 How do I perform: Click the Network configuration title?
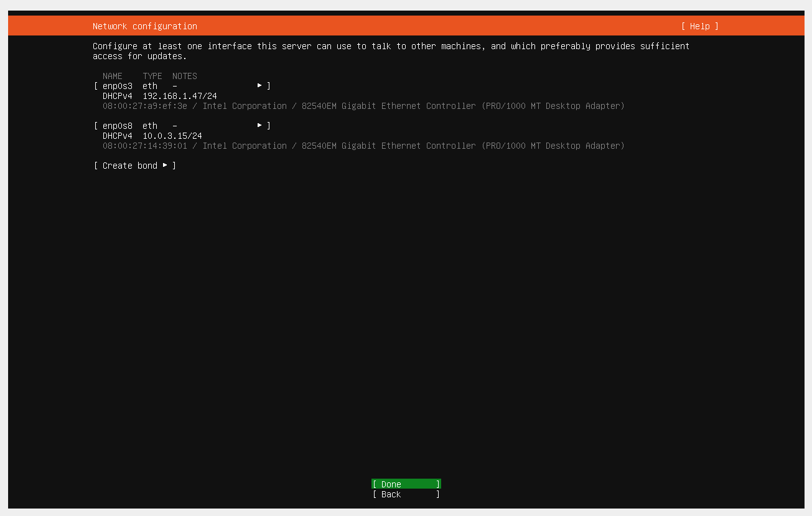[145, 26]
